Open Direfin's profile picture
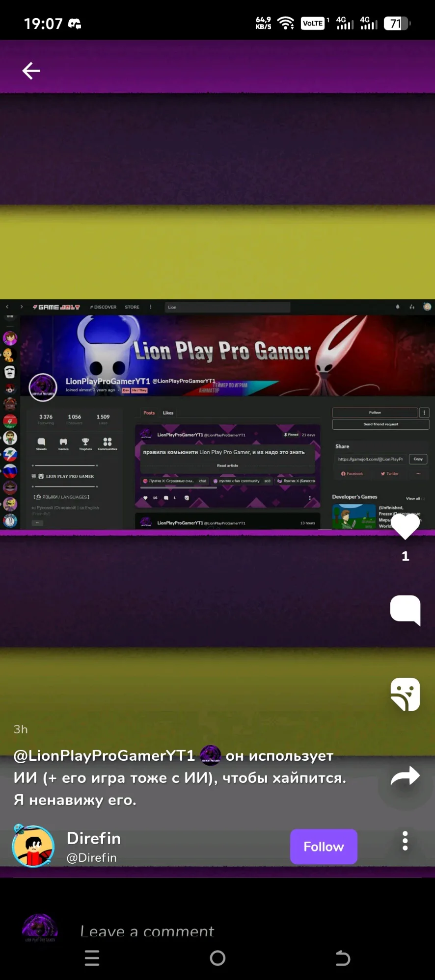 click(33, 846)
